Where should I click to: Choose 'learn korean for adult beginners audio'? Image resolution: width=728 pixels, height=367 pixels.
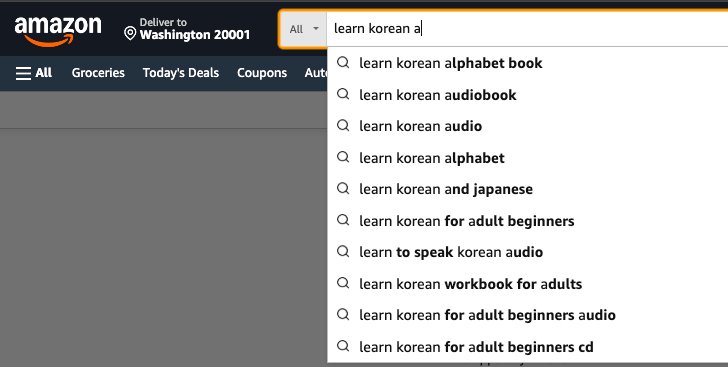coord(527,315)
